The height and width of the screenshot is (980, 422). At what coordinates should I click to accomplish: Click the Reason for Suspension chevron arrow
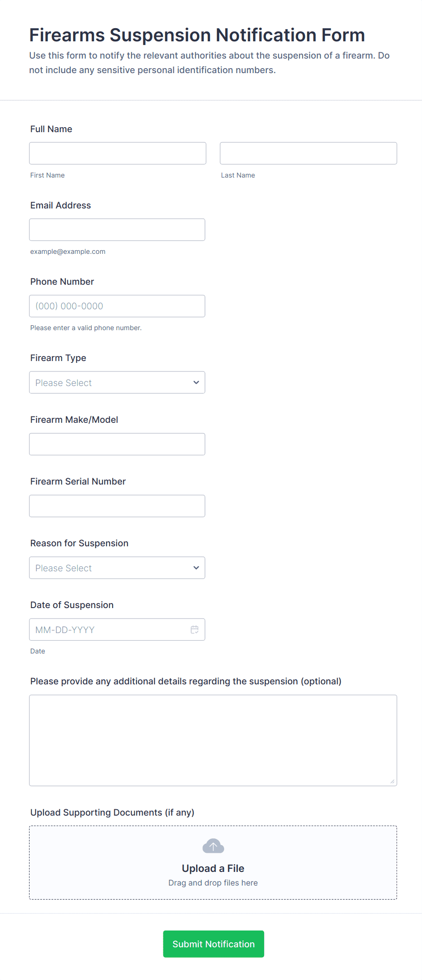[196, 568]
